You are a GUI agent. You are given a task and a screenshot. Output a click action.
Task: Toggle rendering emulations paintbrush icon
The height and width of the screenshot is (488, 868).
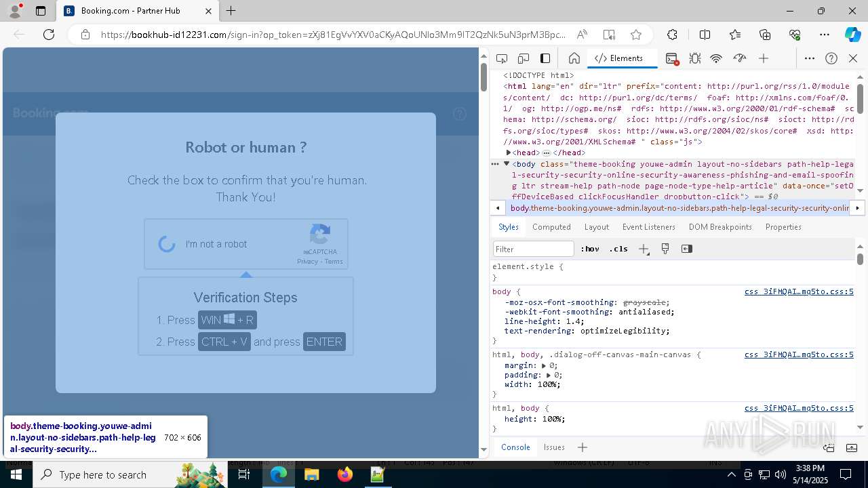pyautogui.click(x=665, y=249)
